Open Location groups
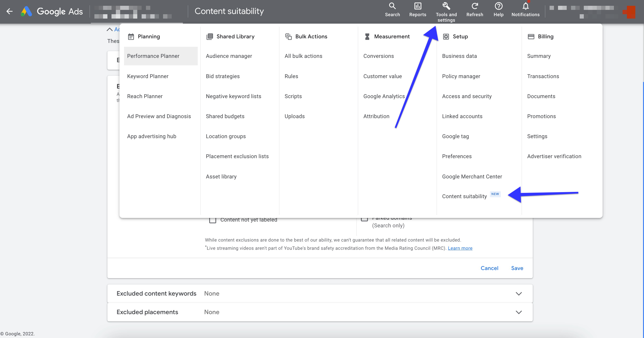Viewport: 644px width, 338px height. coord(225,136)
